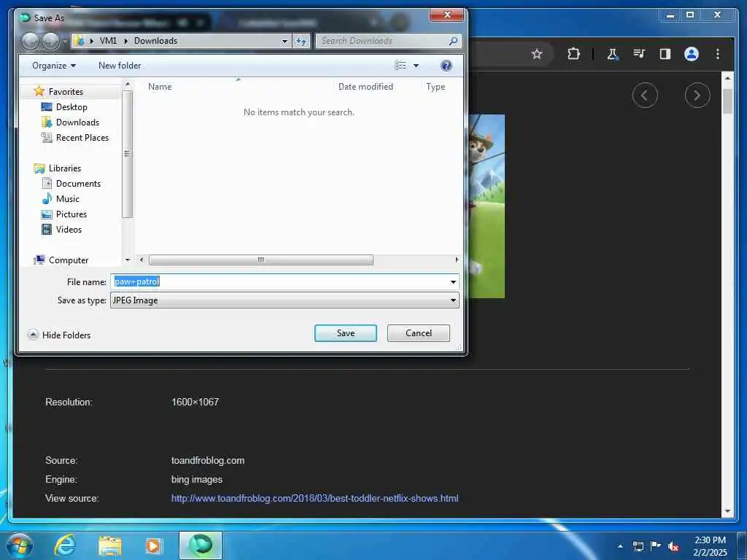
Task: Go to previous image with left arrow
Action: click(x=645, y=96)
